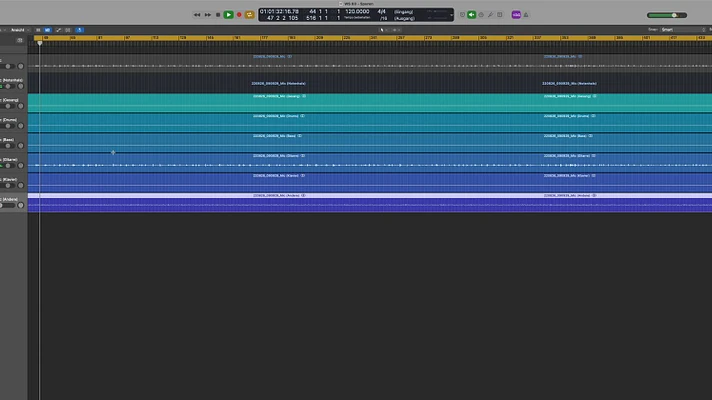This screenshot has width=712, height=400.
Task: Click the fast forward transport button
Action: click(208, 15)
